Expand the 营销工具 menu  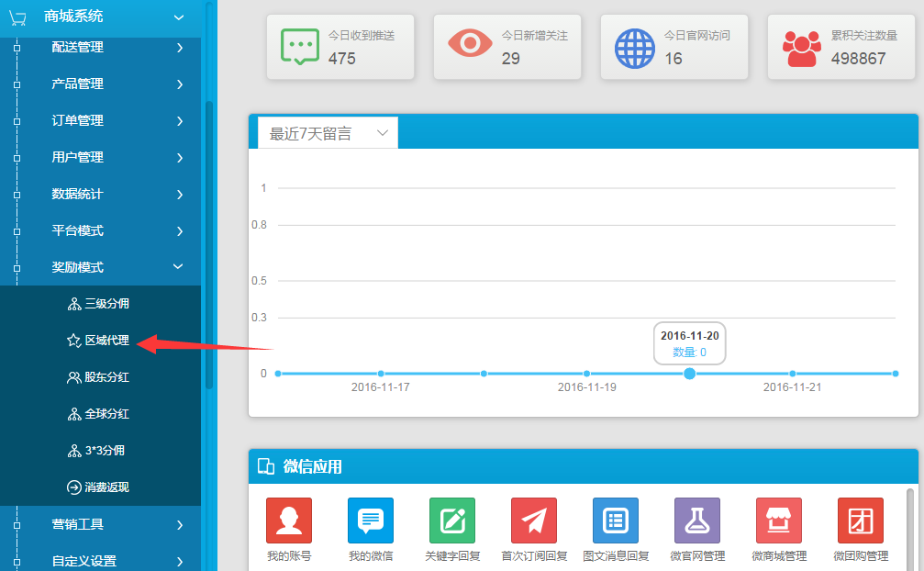point(179,524)
